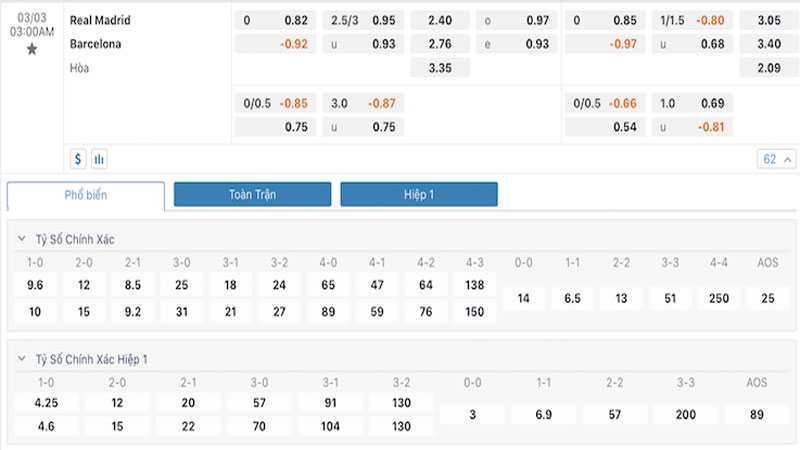Pick correct score 3-1 home odds 18

(231, 285)
